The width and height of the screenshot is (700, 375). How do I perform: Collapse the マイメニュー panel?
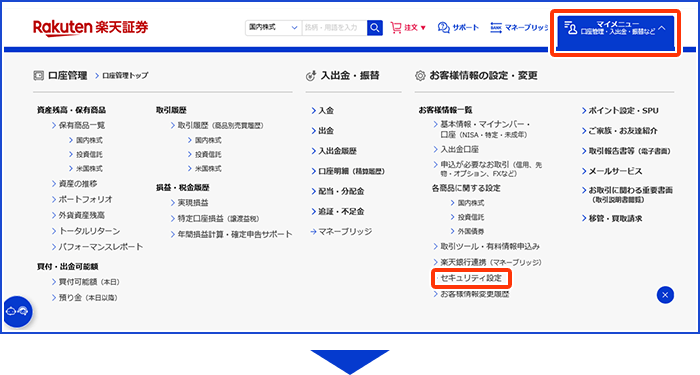615,32
